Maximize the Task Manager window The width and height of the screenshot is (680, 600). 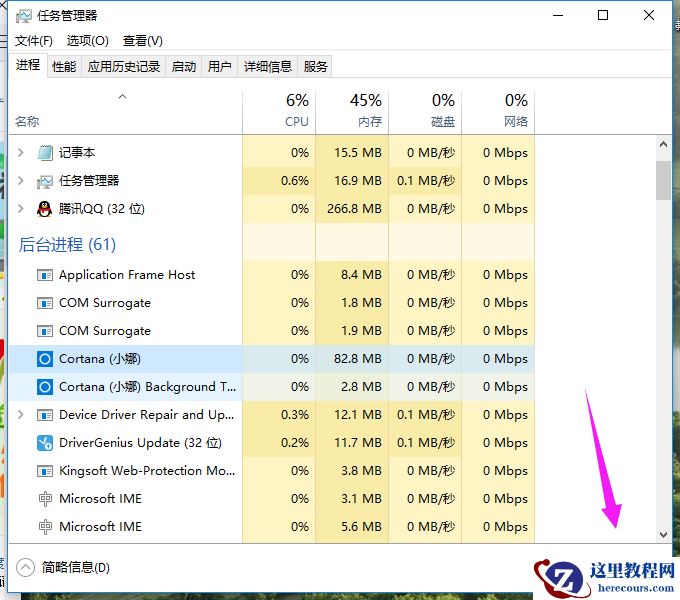pyautogui.click(x=603, y=16)
